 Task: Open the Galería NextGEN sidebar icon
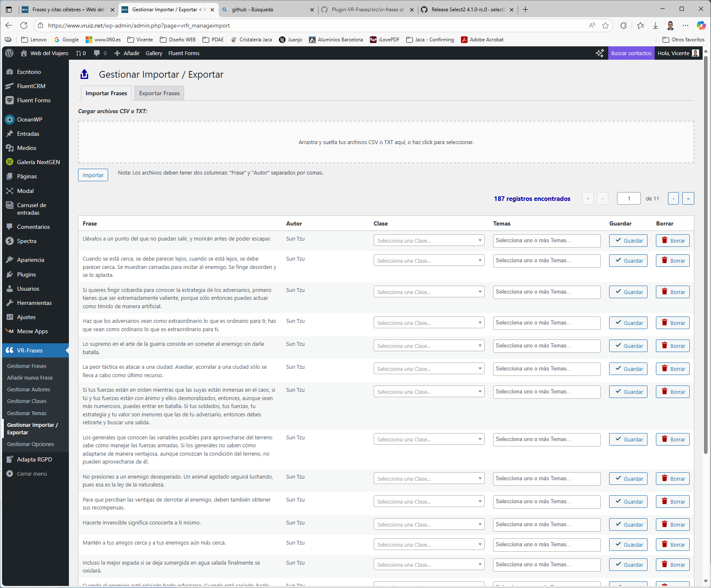(9, 162)
